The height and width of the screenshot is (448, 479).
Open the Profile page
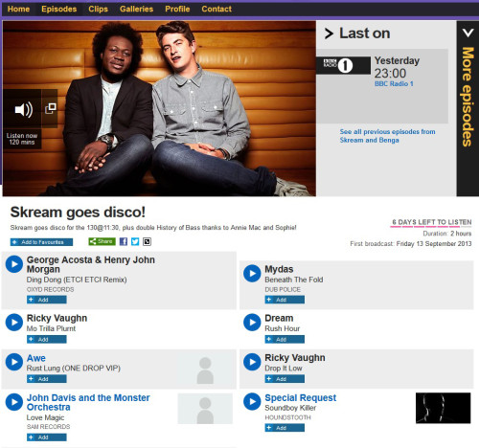pyautogui.click(x=177, y=9)
